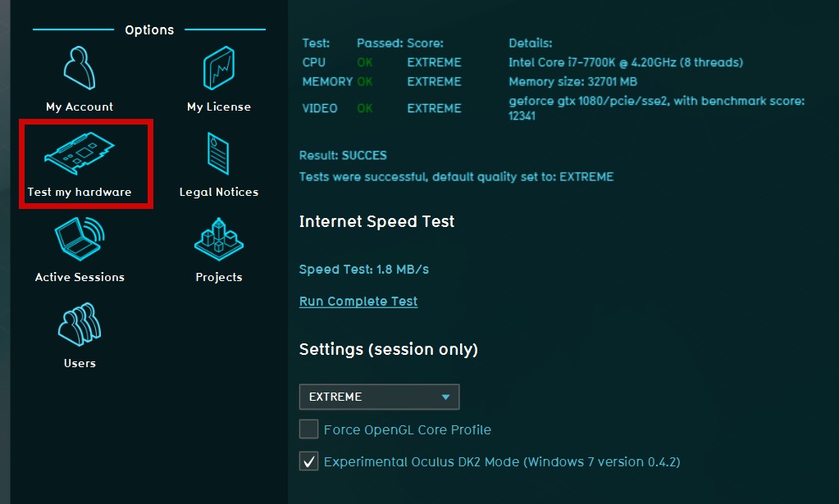Click the Internet Speed Test heading
This screenshot has width=839, height=504.
point(376,221)
